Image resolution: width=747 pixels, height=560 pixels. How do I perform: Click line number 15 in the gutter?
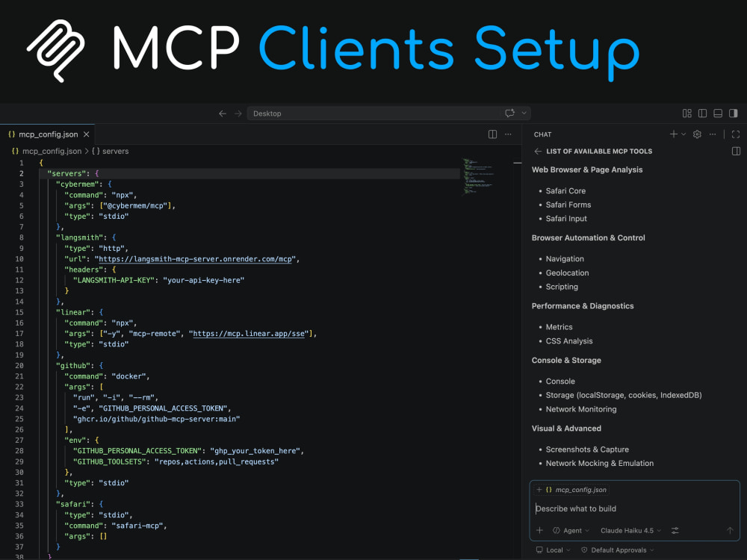(x=19, y=312)
